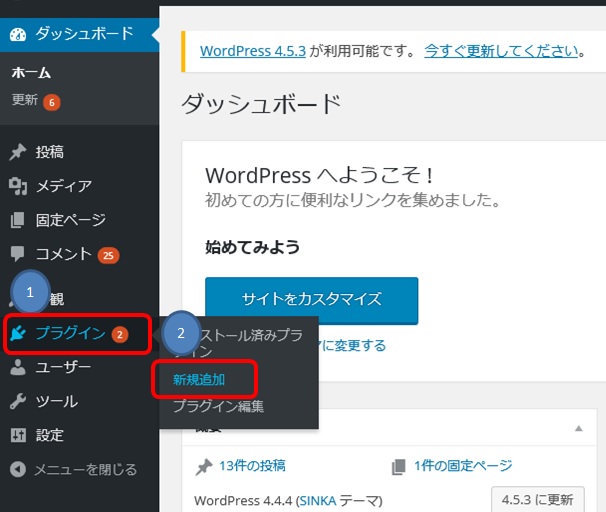Click the Settings sliders icon
This screenshot has height=512, width=606.
[x=18, y=435]
